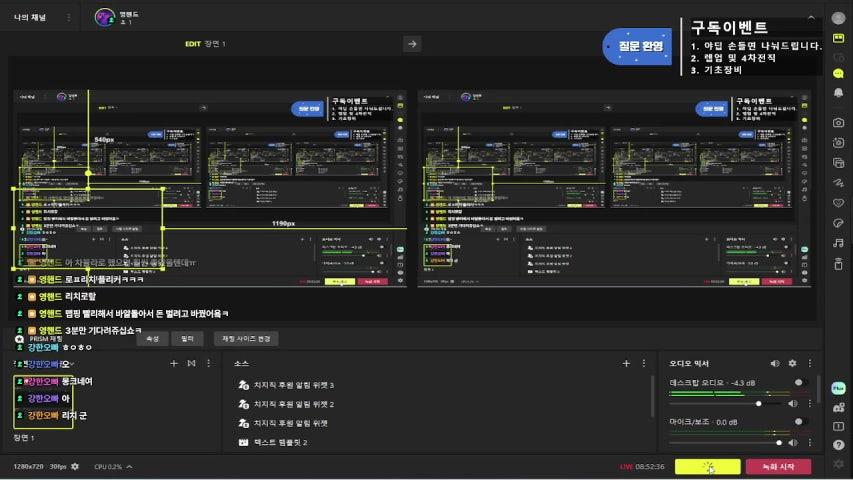Click the 녹화 시작 button

(x=778, y=466)
